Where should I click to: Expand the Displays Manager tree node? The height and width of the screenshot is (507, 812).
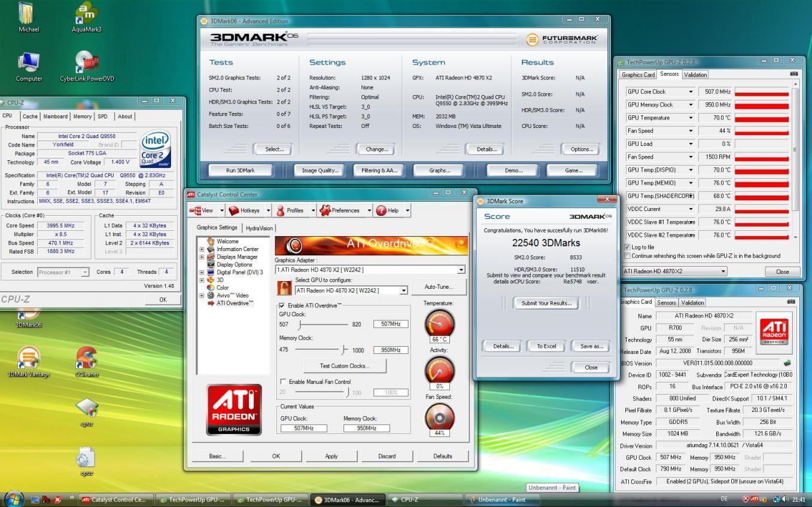click(202, 257)
